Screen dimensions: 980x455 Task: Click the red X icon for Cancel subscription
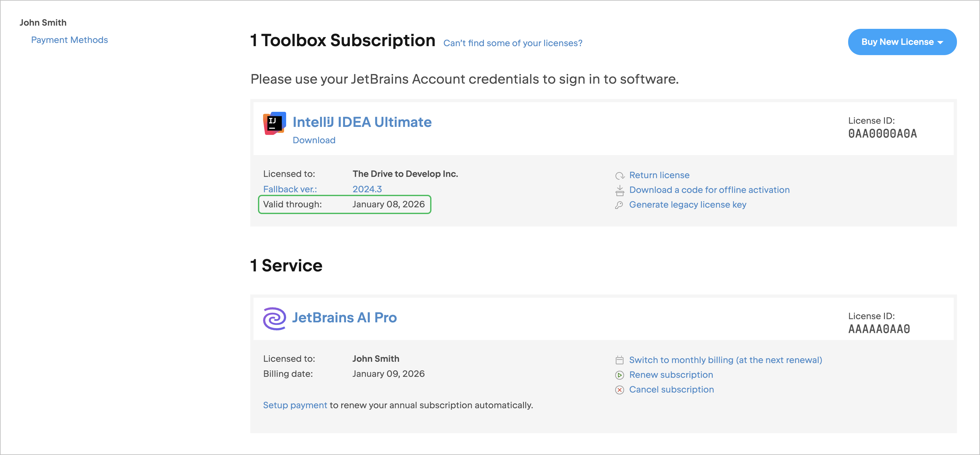[619, 390]
